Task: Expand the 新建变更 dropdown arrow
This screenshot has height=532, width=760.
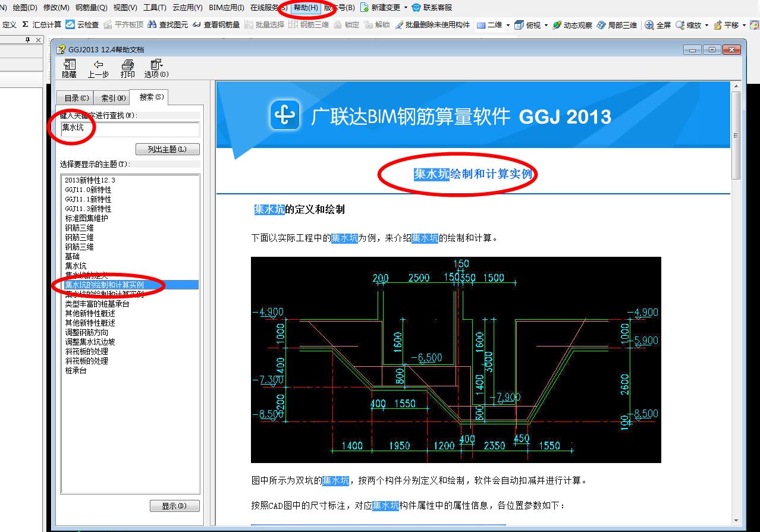Action: [x=406, y=7]
